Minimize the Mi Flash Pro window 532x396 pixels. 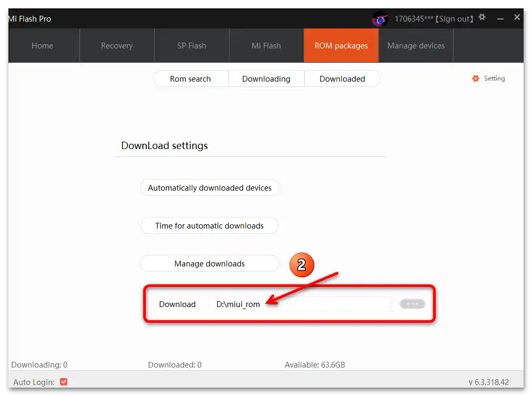tap(500, 18)
